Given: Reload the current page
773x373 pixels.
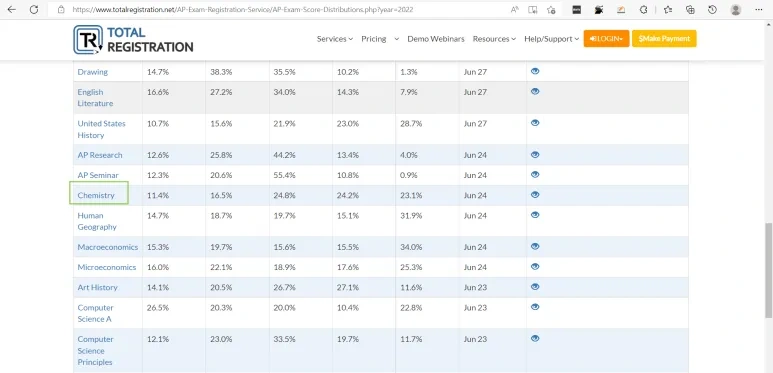Looking at the screenshot, I should (34, 9).
